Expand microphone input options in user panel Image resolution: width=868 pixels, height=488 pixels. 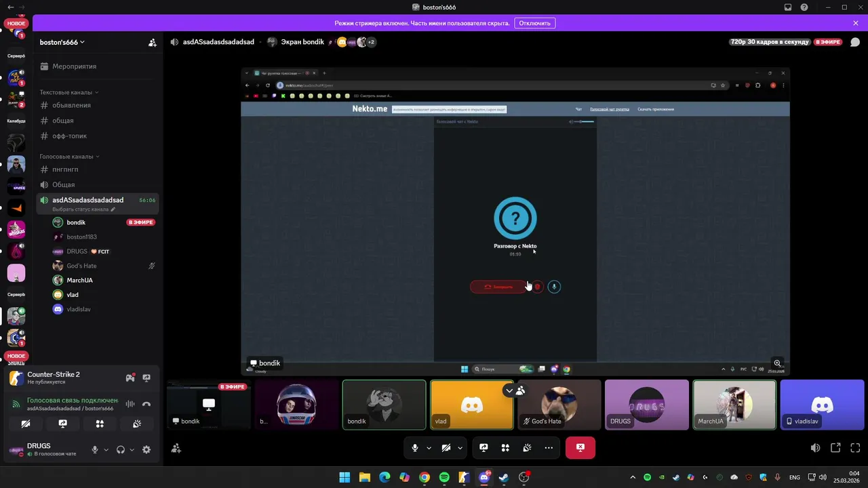coord(106,449)
